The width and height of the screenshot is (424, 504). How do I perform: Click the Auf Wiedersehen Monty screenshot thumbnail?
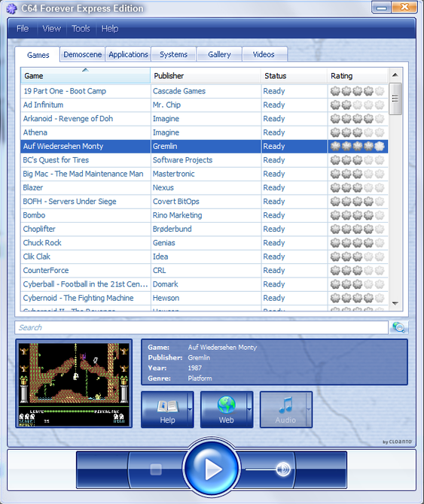coord(74,384)
